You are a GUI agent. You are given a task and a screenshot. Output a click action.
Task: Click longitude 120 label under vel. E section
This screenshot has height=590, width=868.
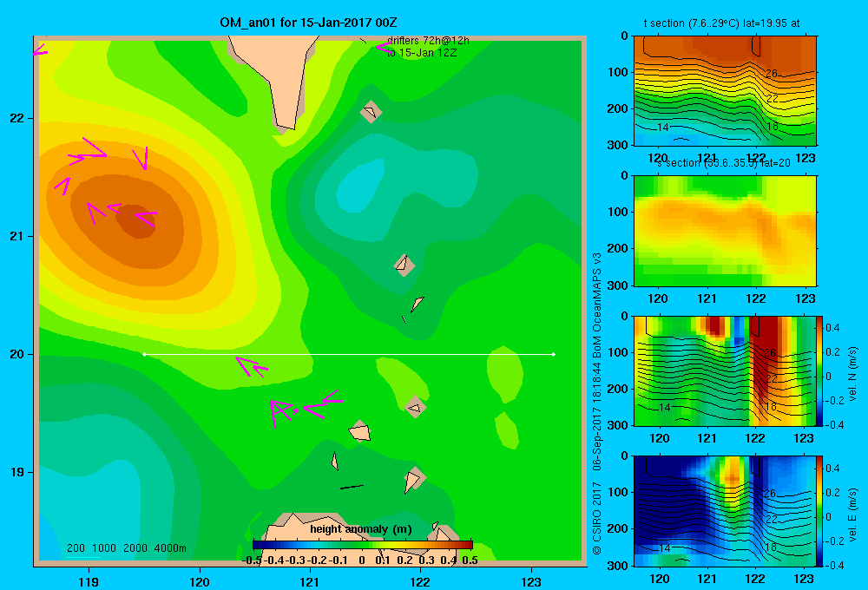click(659, 579)
